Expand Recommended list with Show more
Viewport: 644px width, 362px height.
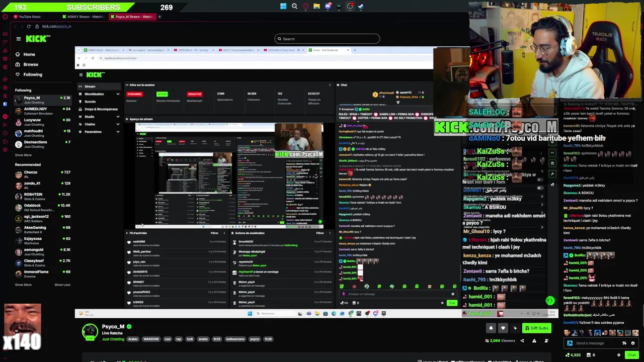click(x=23, y=285)
